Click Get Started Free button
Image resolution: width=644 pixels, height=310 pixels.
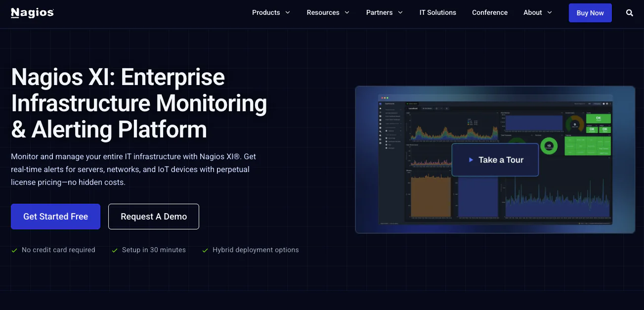55,217
